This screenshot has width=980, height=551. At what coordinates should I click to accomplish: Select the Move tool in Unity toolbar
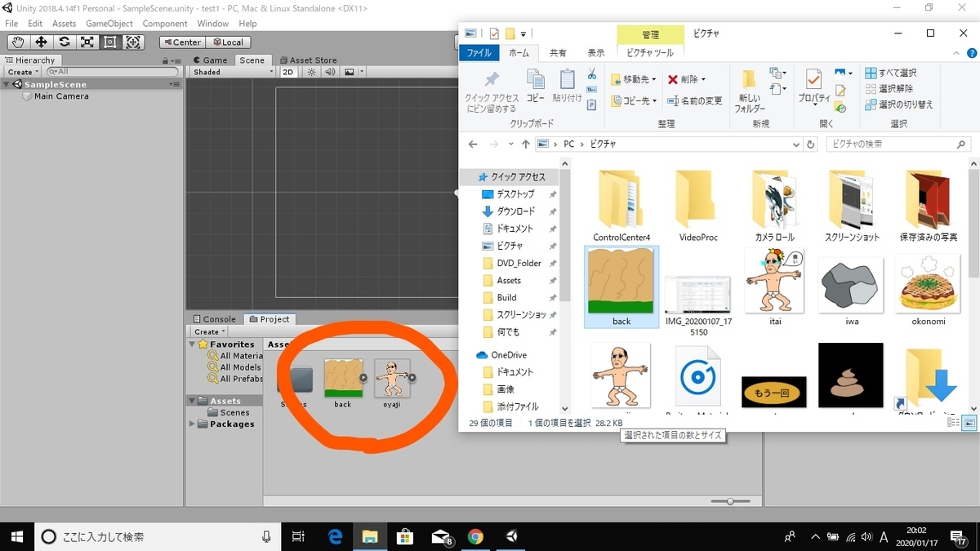point(41,42)
